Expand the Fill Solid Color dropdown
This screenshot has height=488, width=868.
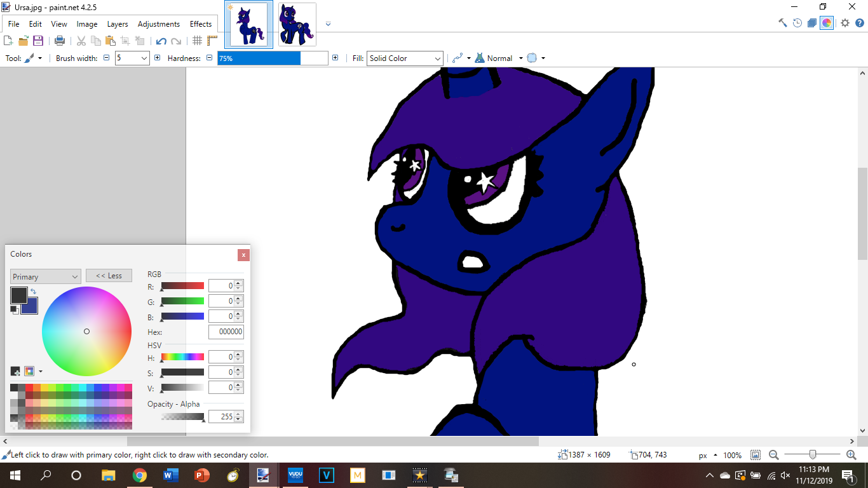pos(437,58)
